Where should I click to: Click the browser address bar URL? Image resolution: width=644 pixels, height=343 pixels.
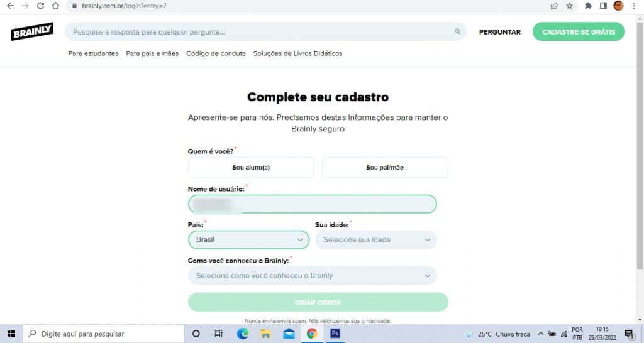(124, 6)
